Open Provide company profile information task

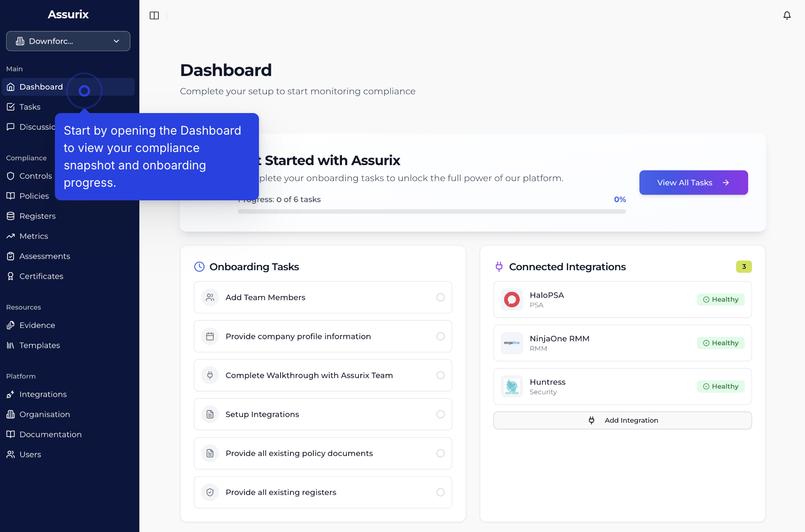pyautogui.click(x=298, y=336)
